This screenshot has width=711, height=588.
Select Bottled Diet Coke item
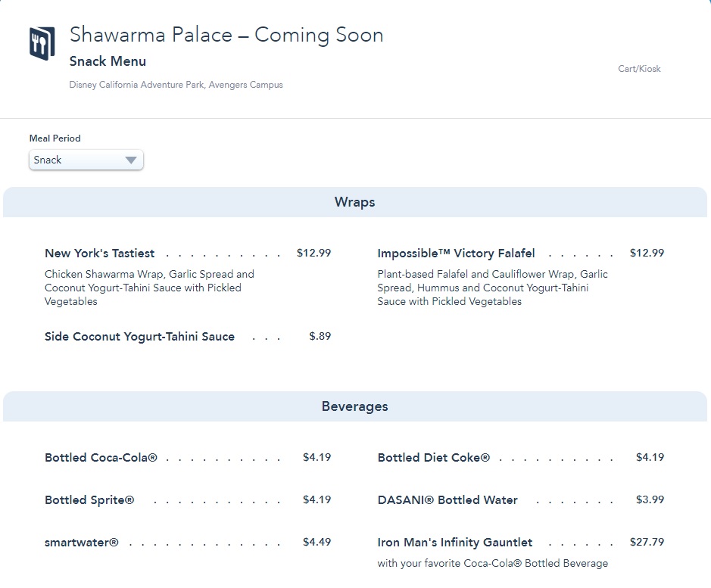tap(433, 458)
